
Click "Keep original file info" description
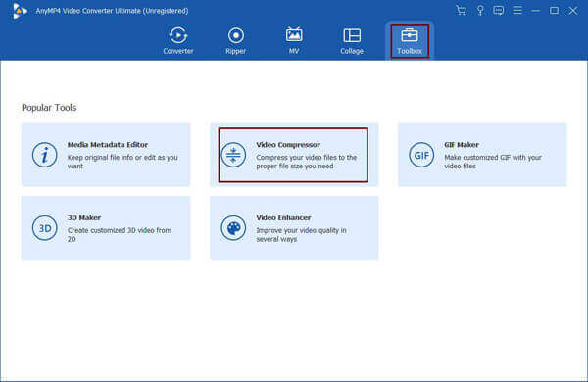[122, 162]
